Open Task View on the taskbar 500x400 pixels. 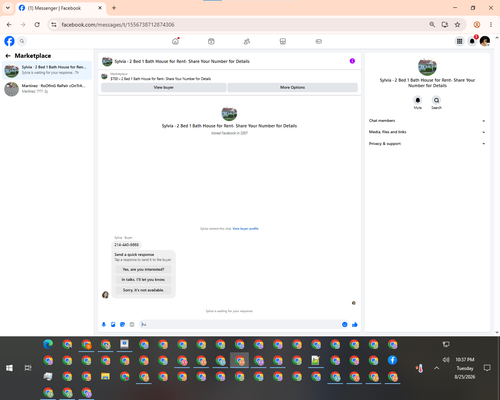(x=28, y=368)
